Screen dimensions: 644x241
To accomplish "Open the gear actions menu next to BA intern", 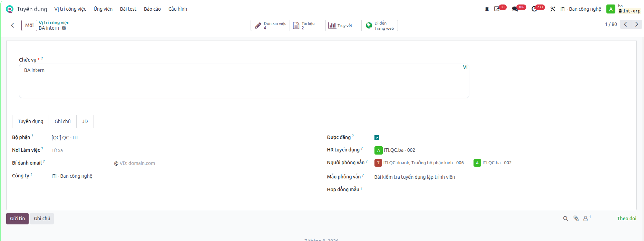I will pos(64,28).
